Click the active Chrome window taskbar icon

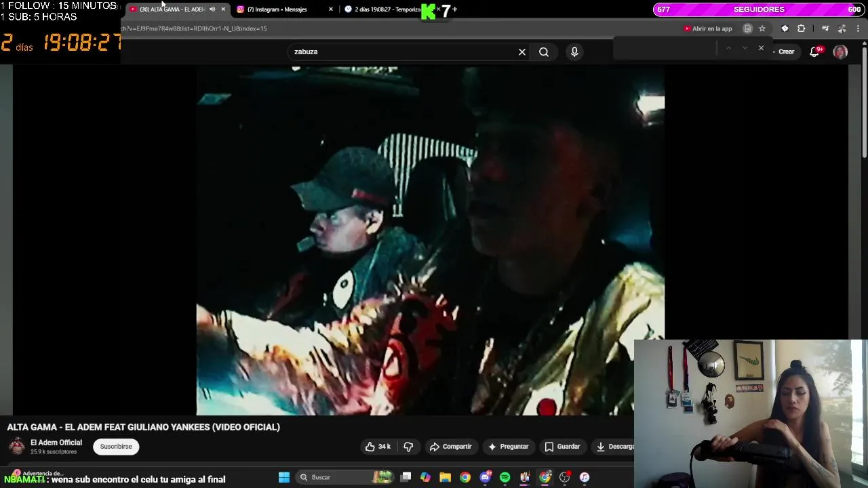(x=545, y=477)
